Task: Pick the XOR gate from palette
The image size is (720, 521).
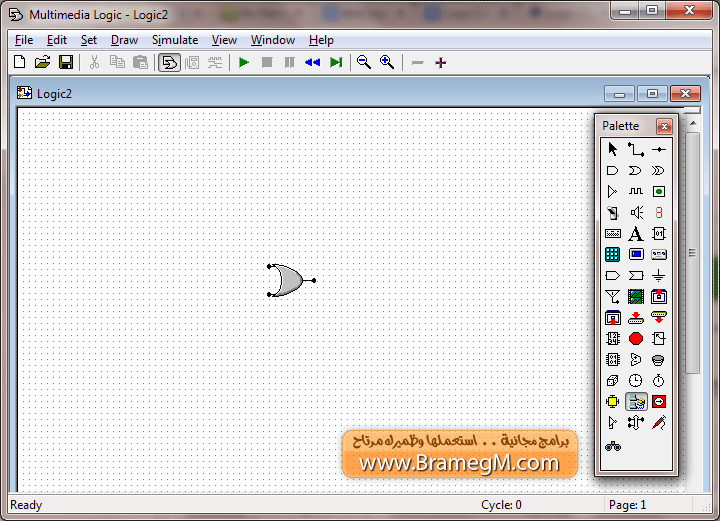Action: point(658,171)
